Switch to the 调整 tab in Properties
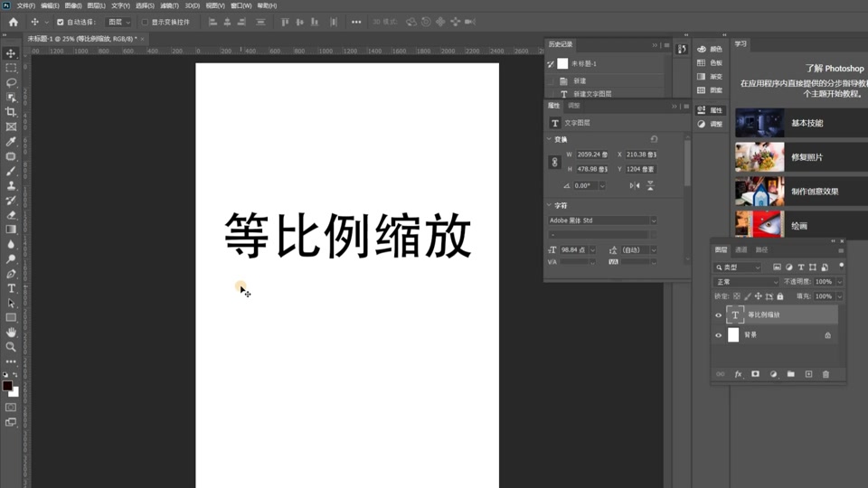Screen dimensions: 868x488 click(x=574, y=106)
